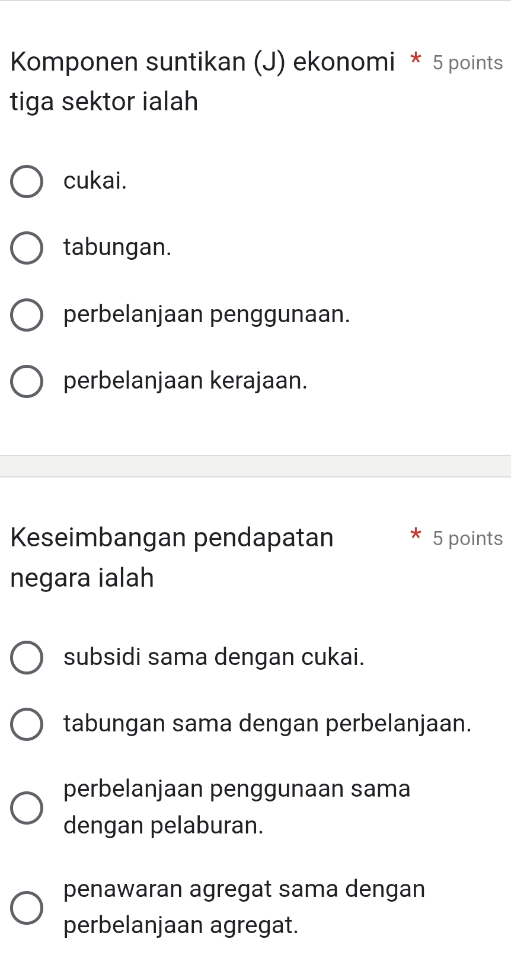Click '5 points' beside the Komponen suntikan question
This screenshot has width=511, height=980.
point(467,63)
